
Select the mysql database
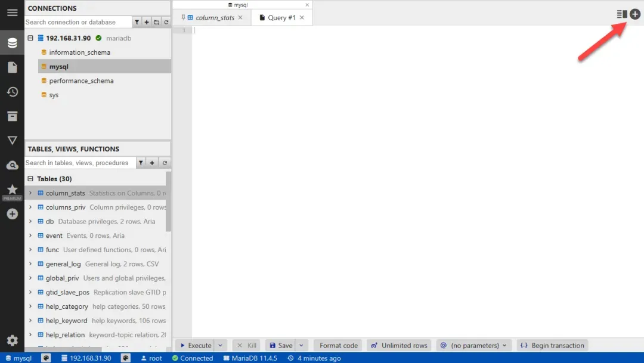[x=104, y=67]
